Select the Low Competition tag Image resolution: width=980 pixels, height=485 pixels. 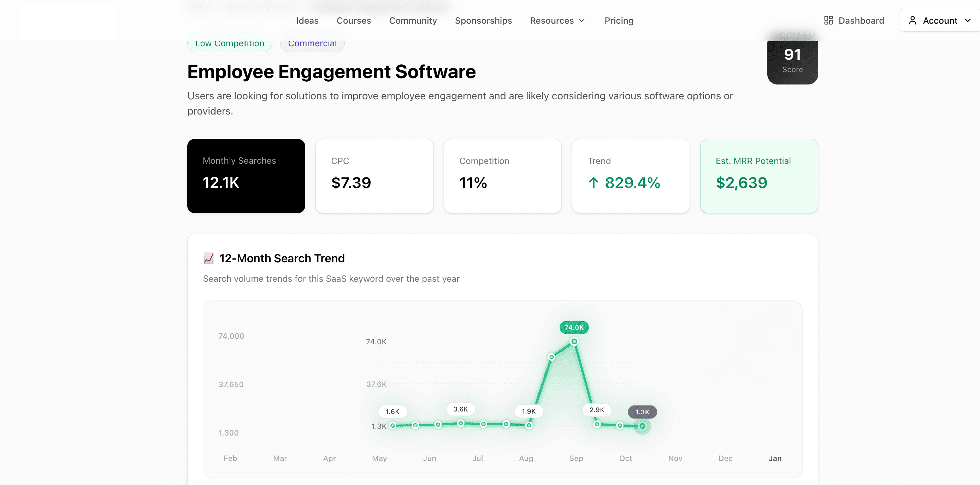229,43
